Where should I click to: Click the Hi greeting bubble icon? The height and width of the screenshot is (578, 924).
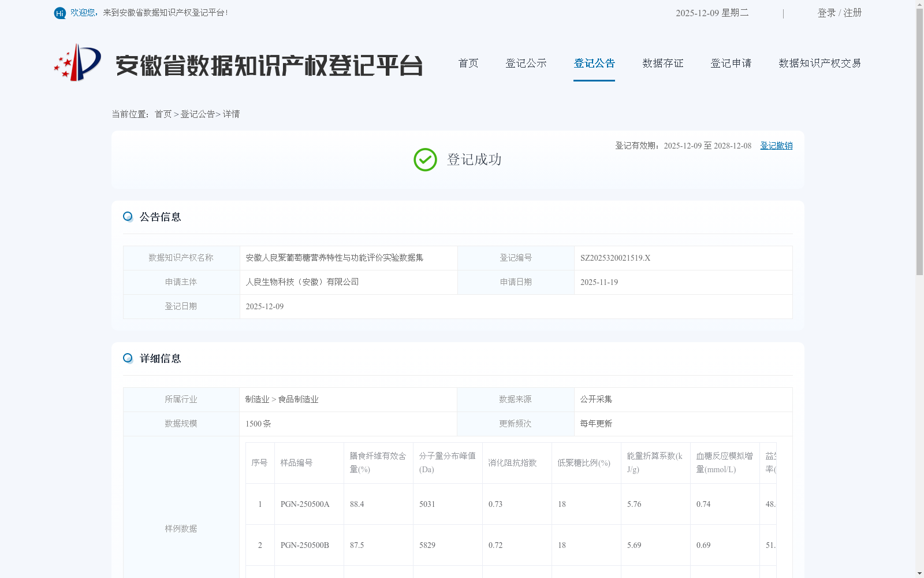coord(60,13)
